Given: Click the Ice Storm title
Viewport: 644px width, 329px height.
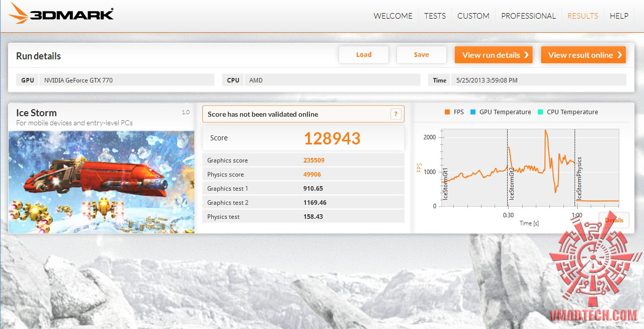Looking at the screenshot, I should 36,113.
